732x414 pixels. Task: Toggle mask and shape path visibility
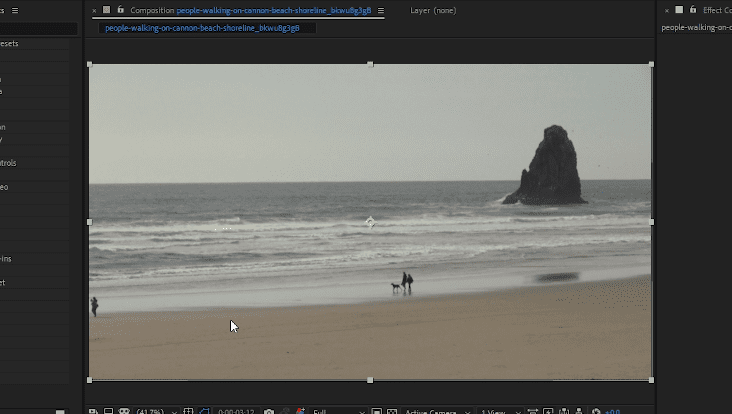(204, 411)
